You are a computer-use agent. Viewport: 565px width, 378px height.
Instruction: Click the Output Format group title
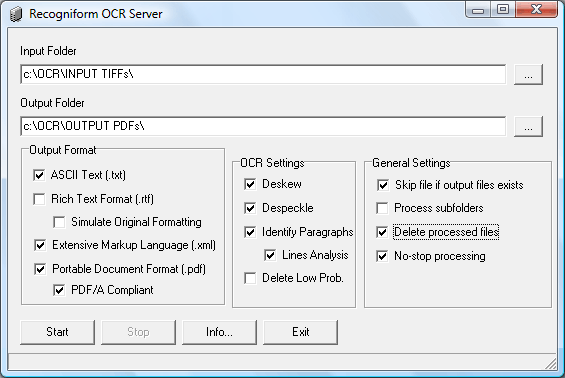[63, 150]
